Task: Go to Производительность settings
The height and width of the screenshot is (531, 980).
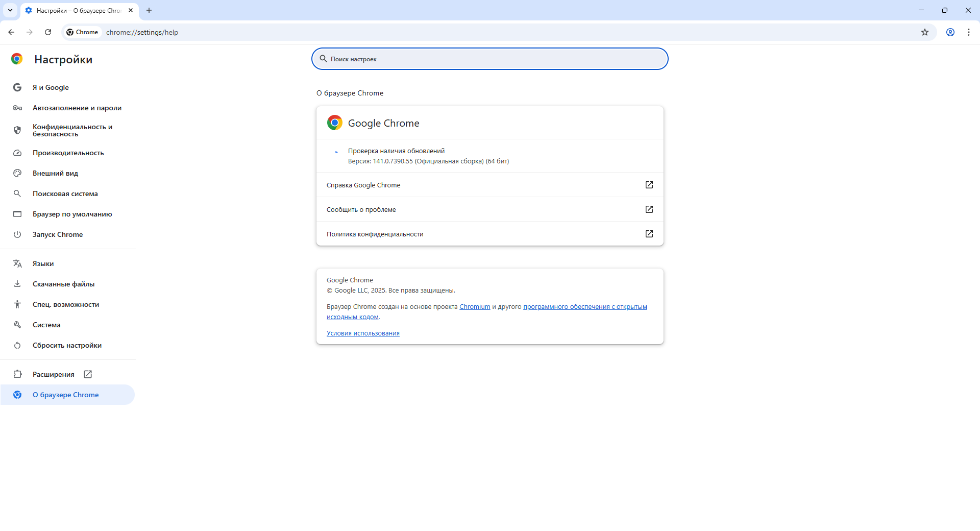Action: pyautogui.click(x=68, y=153)
